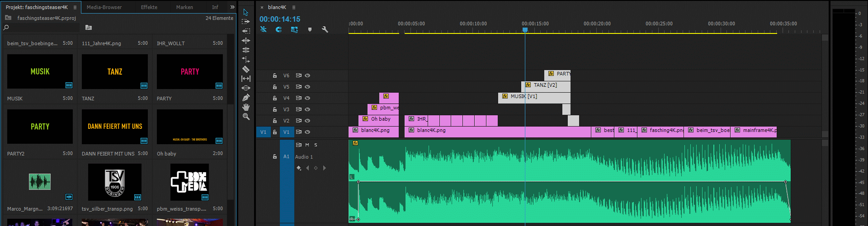868x226 pixels.
Task: Click A1 track target button
Action: click(286, 156)
